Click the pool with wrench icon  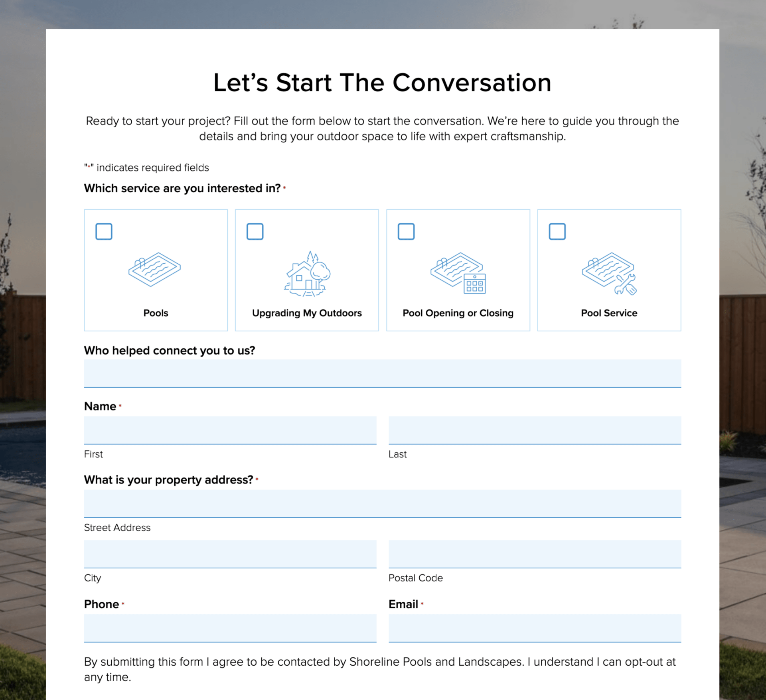point(609,273)
